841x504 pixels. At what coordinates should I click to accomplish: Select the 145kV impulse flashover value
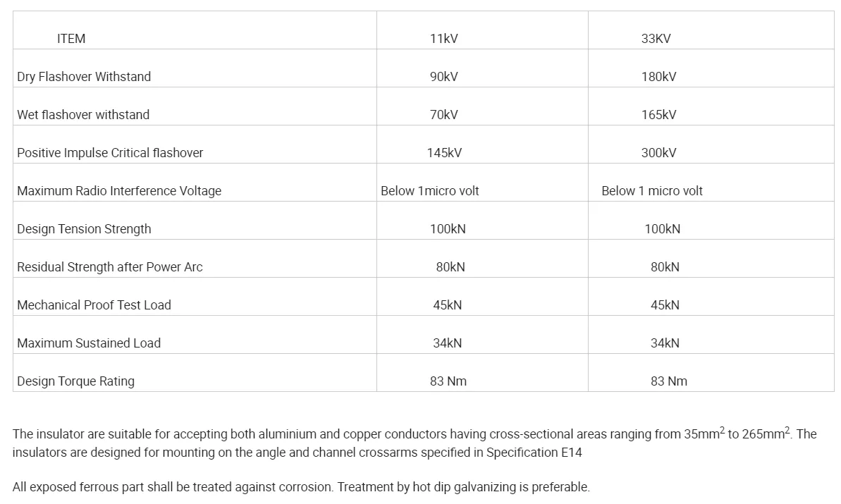click(444, 153)
